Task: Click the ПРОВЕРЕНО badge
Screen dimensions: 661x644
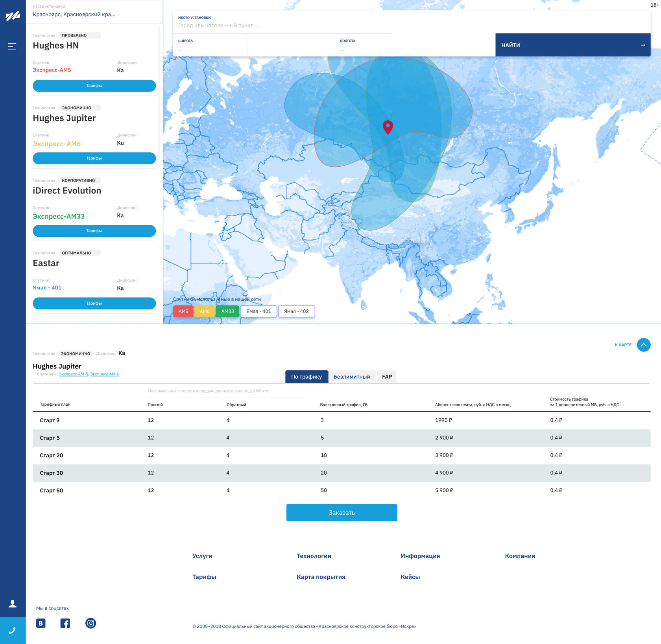Action: coord(80,35)
